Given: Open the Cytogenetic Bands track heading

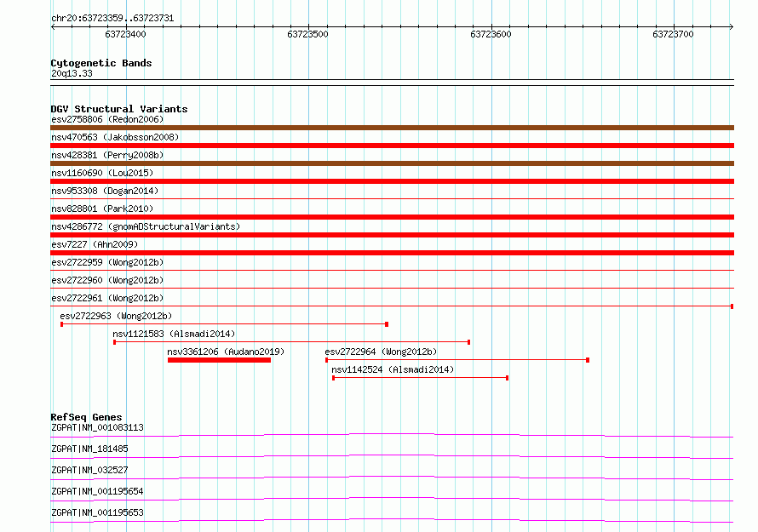Looking at the screenshot, I should (101, 63).
